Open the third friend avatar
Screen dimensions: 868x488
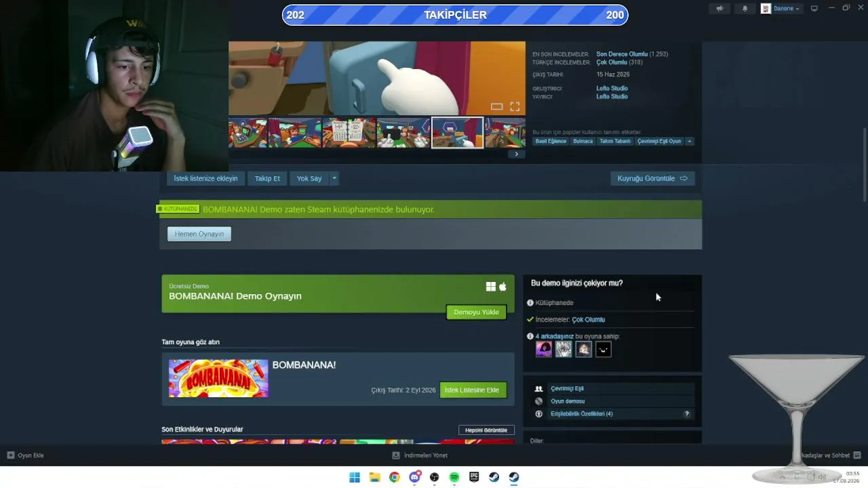click(x=583, y=349)
